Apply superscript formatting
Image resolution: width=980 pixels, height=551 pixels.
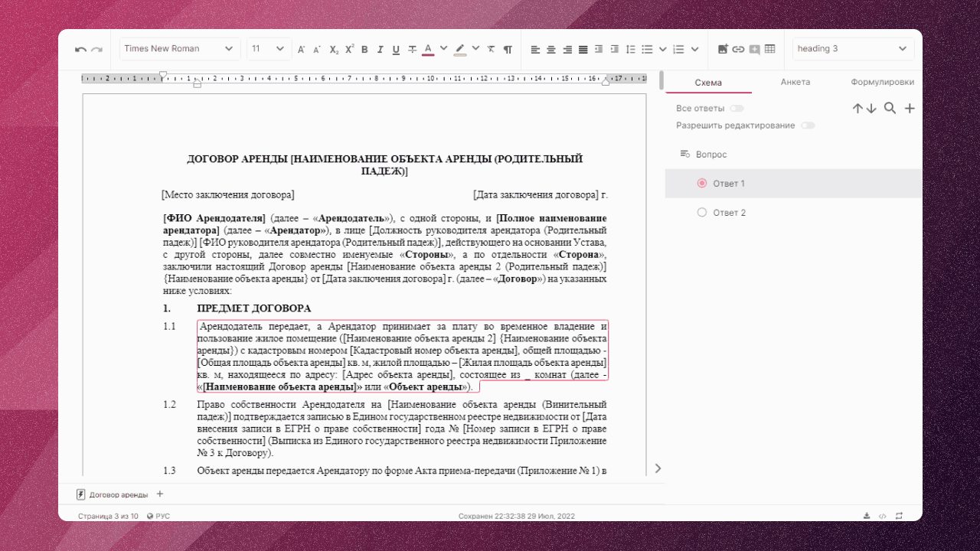click(x=349, y=49)
